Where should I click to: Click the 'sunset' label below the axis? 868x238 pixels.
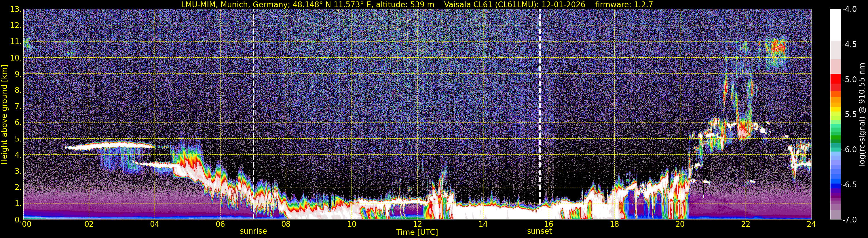540,231
